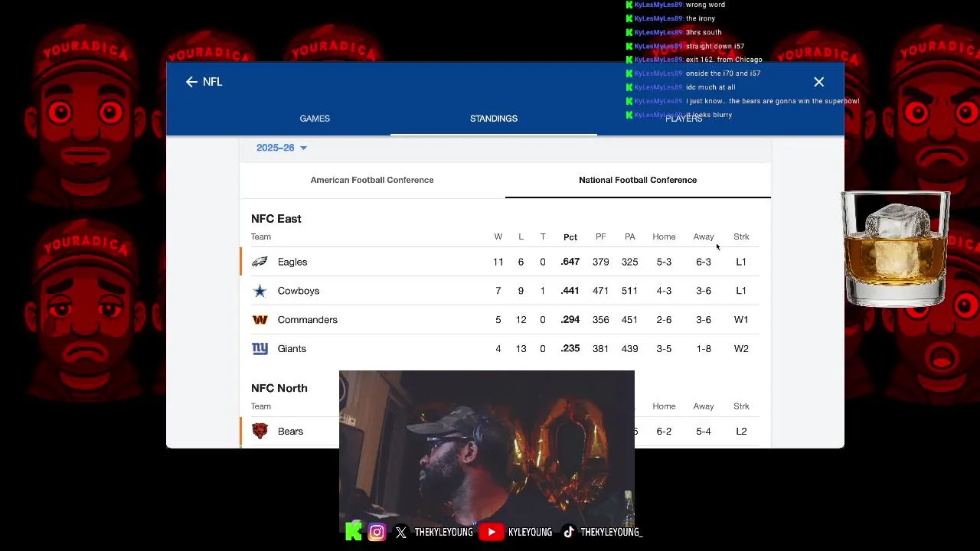Click the NFC North division heading
The width and height of the screenshot is (980, 551).
279,388
